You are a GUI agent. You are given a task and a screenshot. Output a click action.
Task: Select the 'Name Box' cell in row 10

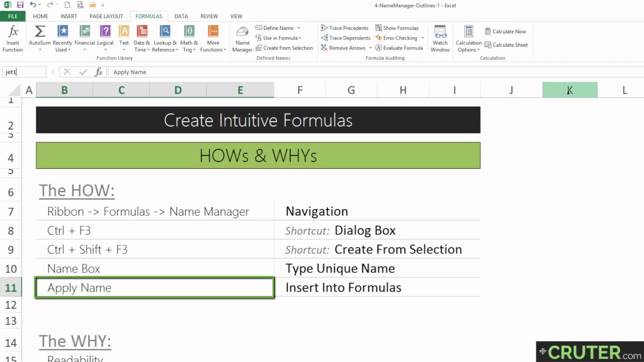click(x=155, y=268)
